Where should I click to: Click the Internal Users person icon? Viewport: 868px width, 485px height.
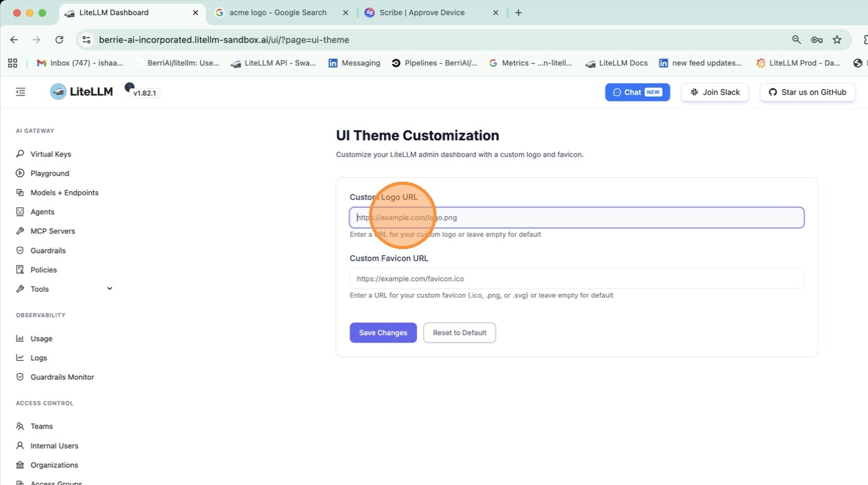pyautogui.click(x=20, y=446)
